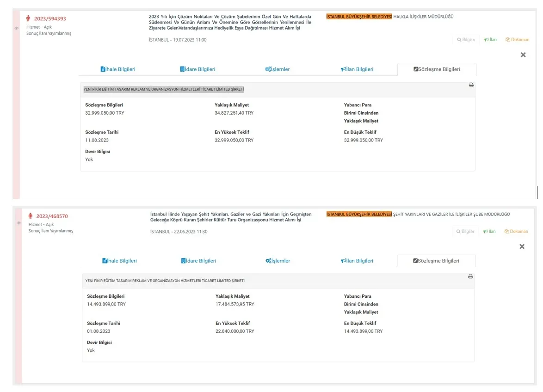Switch to the İşlemler tab for tender 2023/594393

277,69
